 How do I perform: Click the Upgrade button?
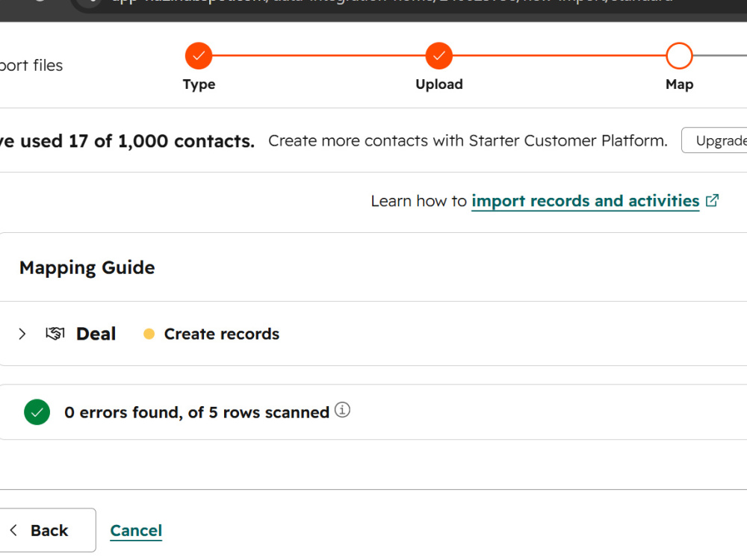point(714,140)
